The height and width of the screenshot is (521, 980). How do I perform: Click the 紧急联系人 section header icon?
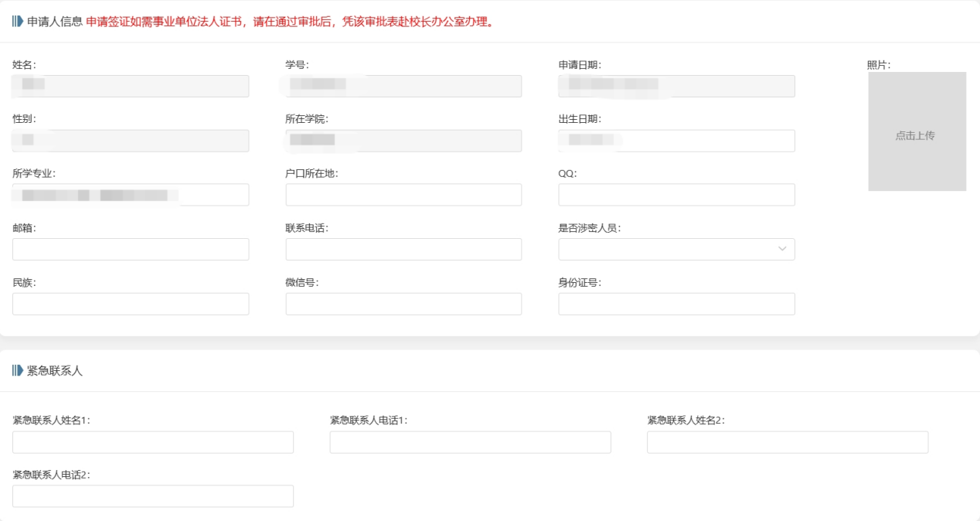pos(18,371)
